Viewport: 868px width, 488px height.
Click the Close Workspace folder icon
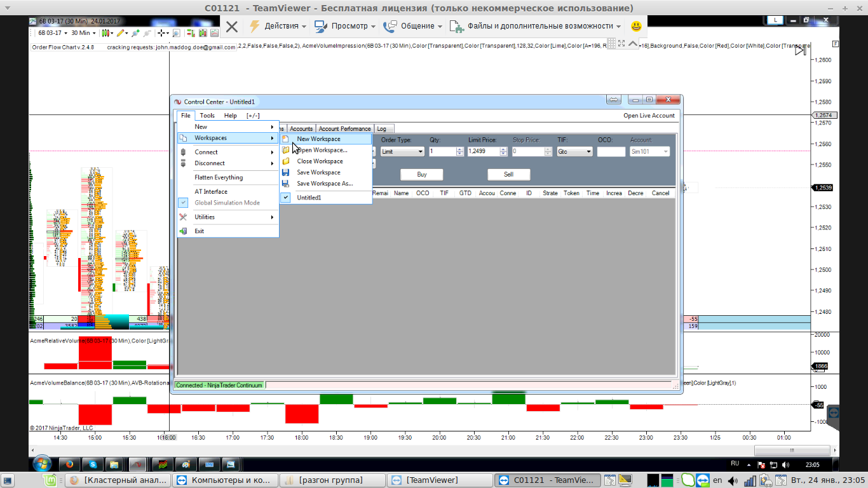point(285,161)
